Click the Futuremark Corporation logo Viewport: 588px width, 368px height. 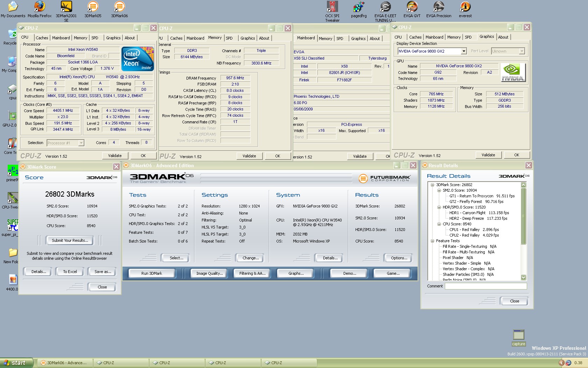coord(385,178)
